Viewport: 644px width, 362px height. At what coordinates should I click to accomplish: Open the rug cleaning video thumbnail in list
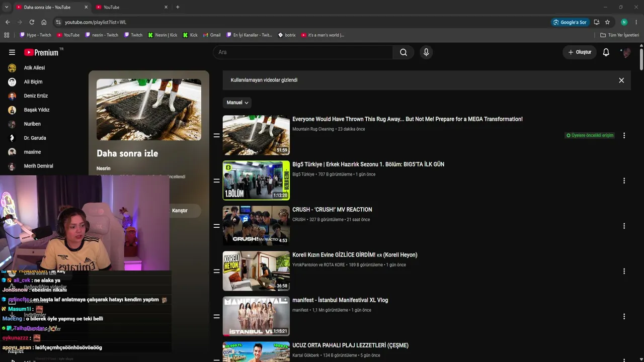[256, 135]
